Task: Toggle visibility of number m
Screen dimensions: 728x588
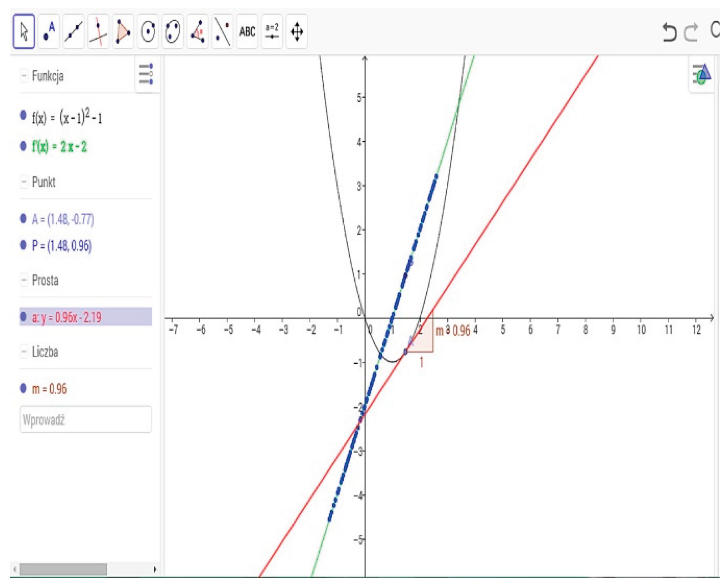Action: 23,388
